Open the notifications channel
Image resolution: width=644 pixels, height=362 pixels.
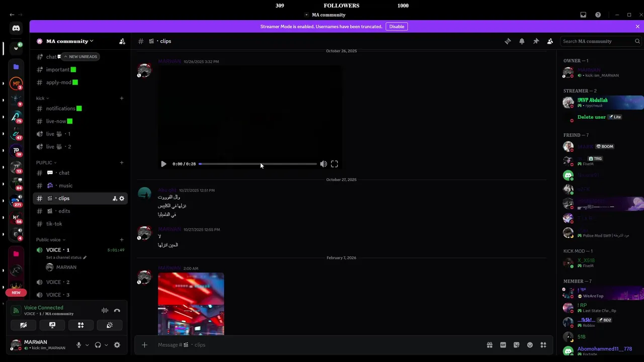click(x=80, y=109)
